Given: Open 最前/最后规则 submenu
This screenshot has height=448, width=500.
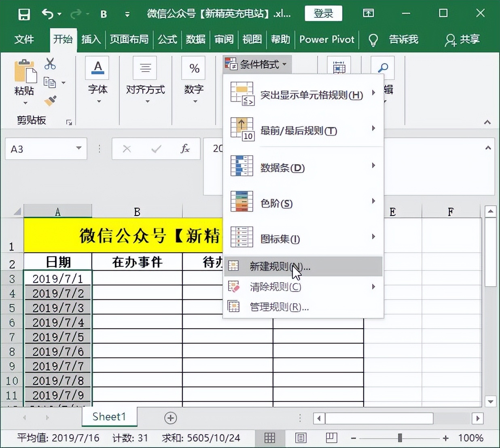Looking at the screenshot, I should click(303, 130).
